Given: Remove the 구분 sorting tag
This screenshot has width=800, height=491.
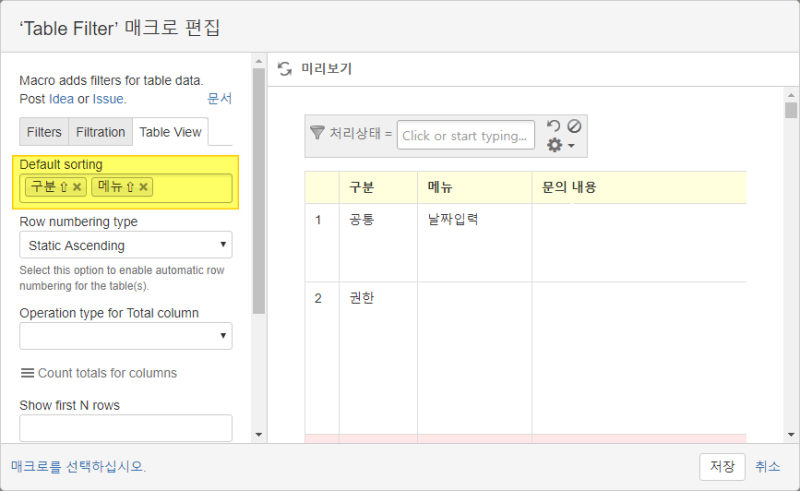Looking at the screenshot, I should 77,187.
